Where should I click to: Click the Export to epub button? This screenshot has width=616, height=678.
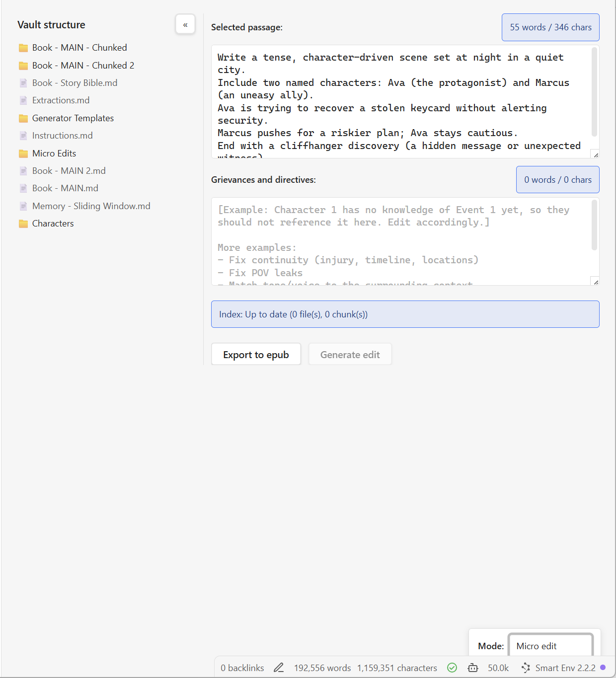[256, 355]
